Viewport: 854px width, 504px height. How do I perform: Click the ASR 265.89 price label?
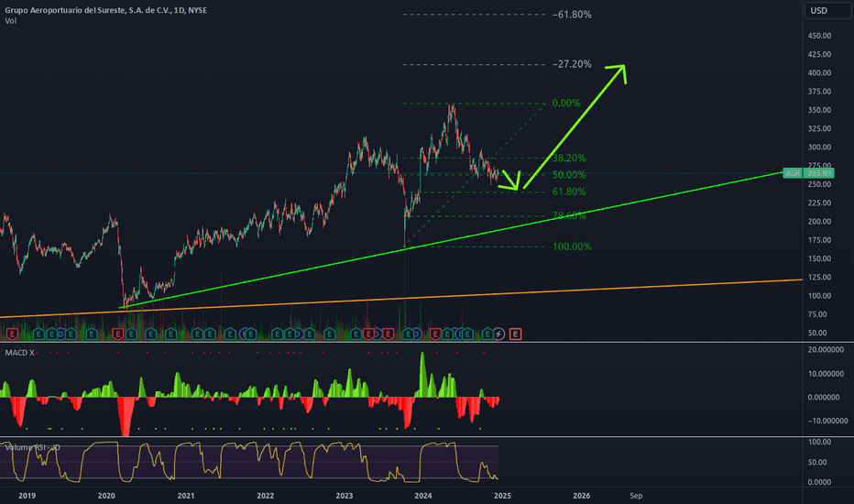(808, 173)
